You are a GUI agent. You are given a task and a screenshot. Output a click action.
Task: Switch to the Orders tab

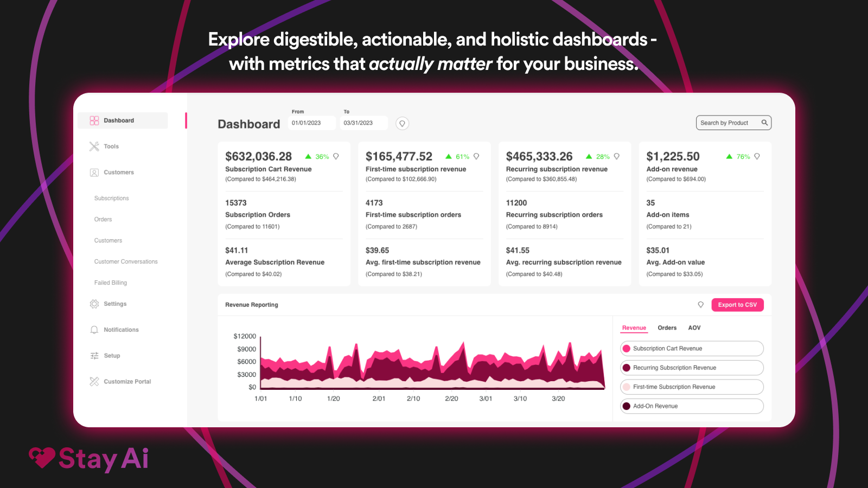(667, 328)
